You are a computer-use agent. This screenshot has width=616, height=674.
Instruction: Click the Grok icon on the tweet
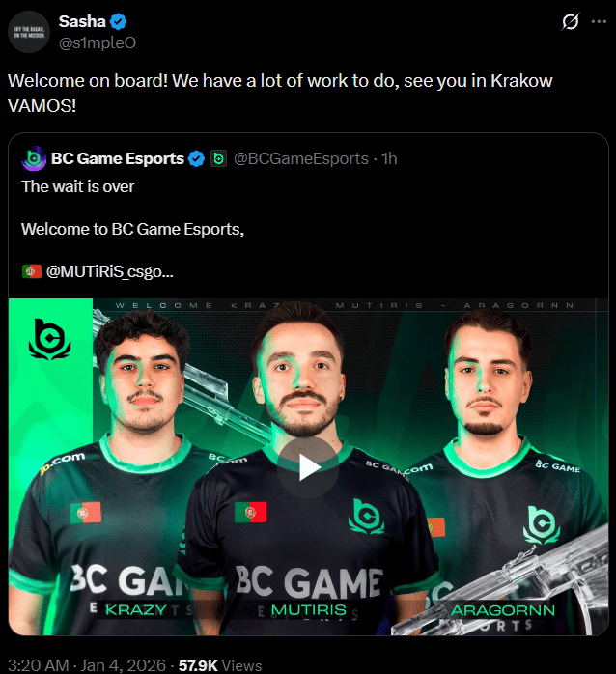coord(570,21)
